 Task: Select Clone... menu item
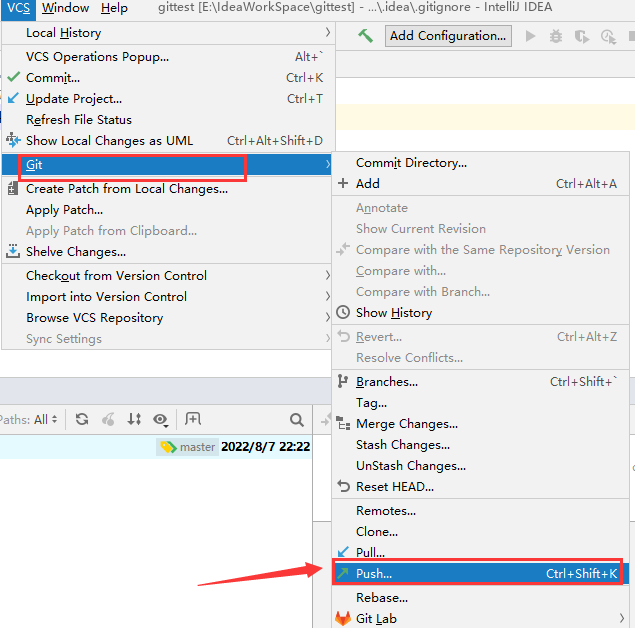480,532
